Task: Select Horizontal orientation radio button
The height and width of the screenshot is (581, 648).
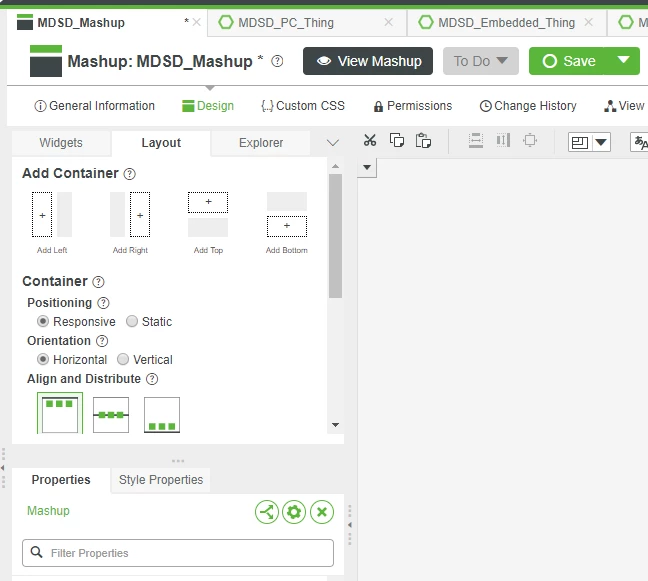Action: click(43, 359)
